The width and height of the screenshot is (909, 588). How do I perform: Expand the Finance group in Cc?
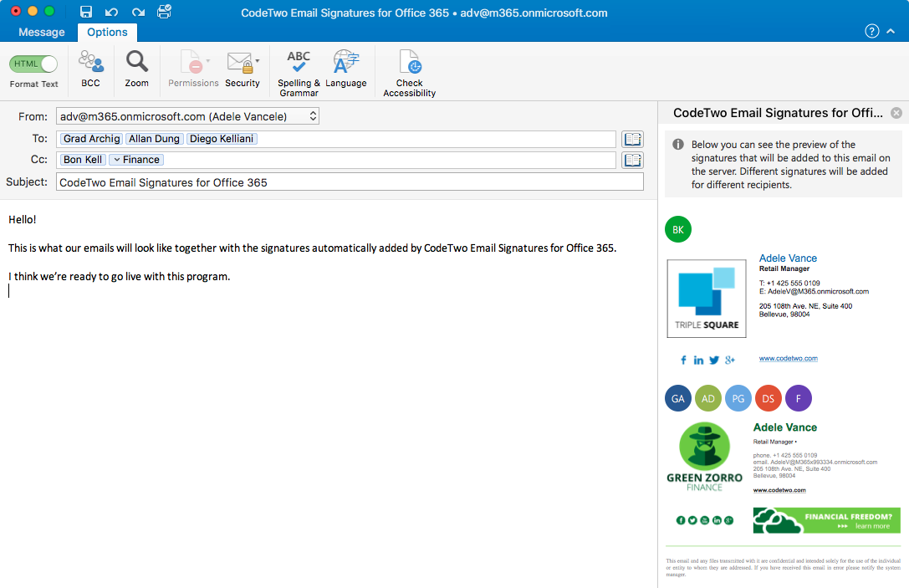pos(116,160)
